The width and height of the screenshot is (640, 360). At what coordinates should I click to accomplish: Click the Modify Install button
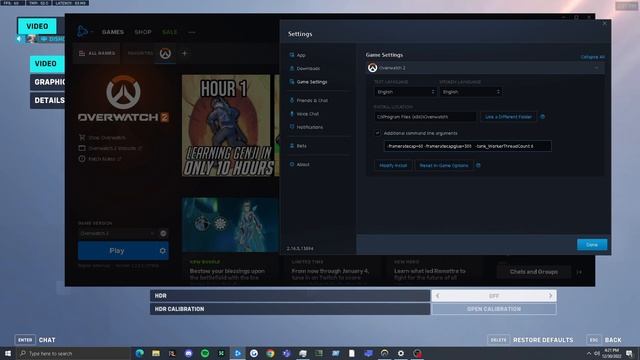(393, 165)
